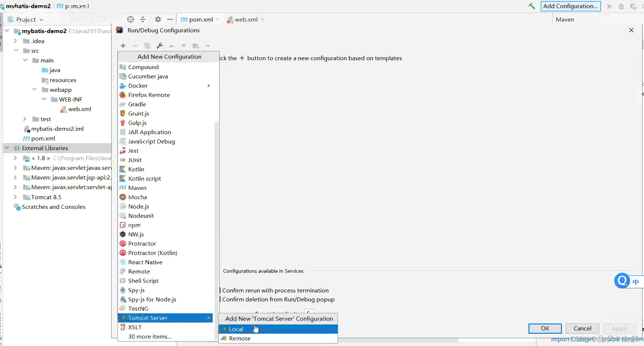This screenshot has width=644, height=346.
Task: Choose Gradle configuration type
Action: click(x=165, y=104)
